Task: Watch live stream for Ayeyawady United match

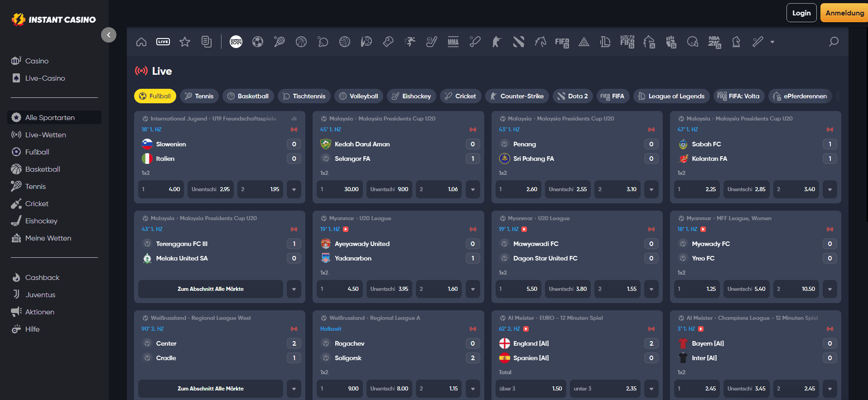Action: coord(346,229)
